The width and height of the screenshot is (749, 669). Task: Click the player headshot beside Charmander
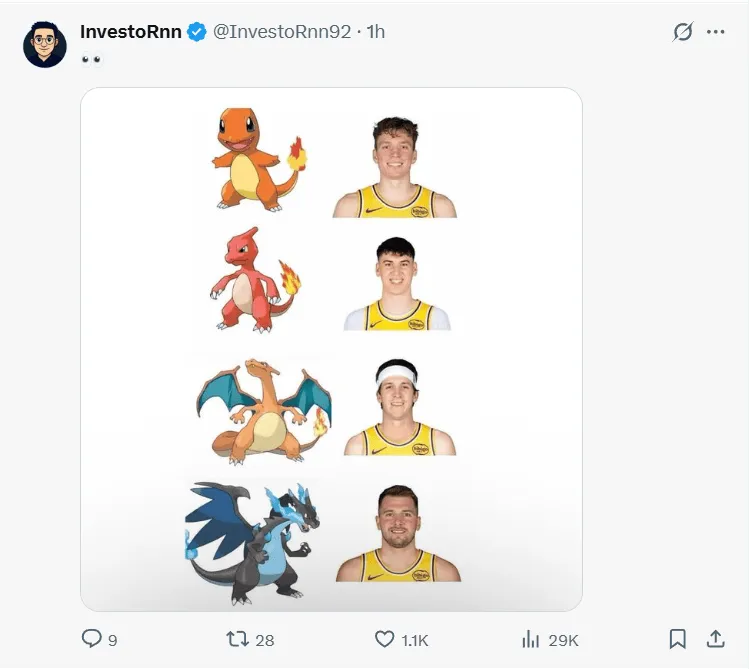395,167
